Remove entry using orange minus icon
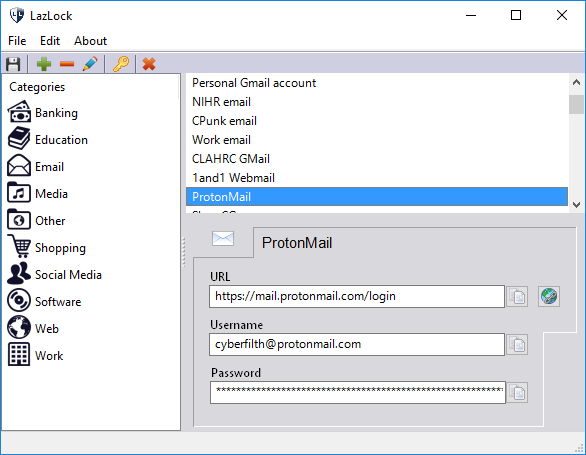This screenshot has height=455, width=586. coord(67,64)
